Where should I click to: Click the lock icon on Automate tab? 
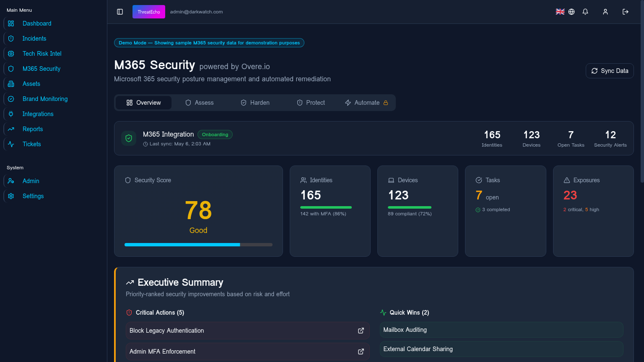click(x=386, y=103)
